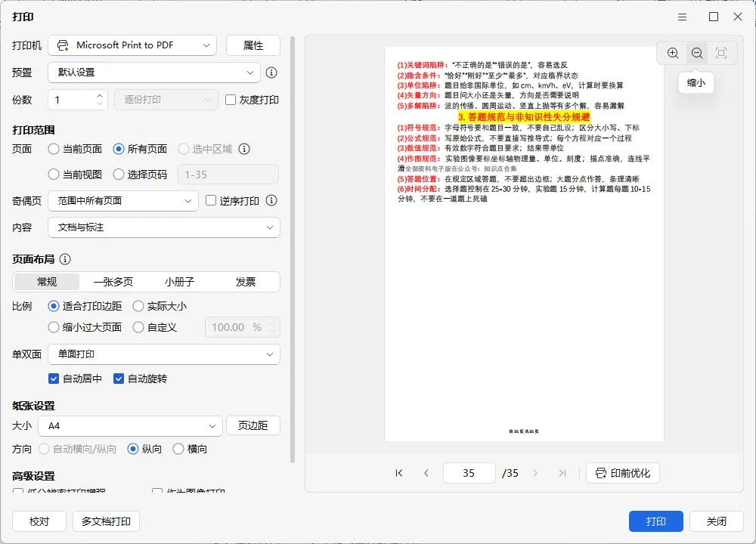This screenshot has width=756, height=544.
Task: Click the blue 打印 print button
Action: [x=655, y=521]
